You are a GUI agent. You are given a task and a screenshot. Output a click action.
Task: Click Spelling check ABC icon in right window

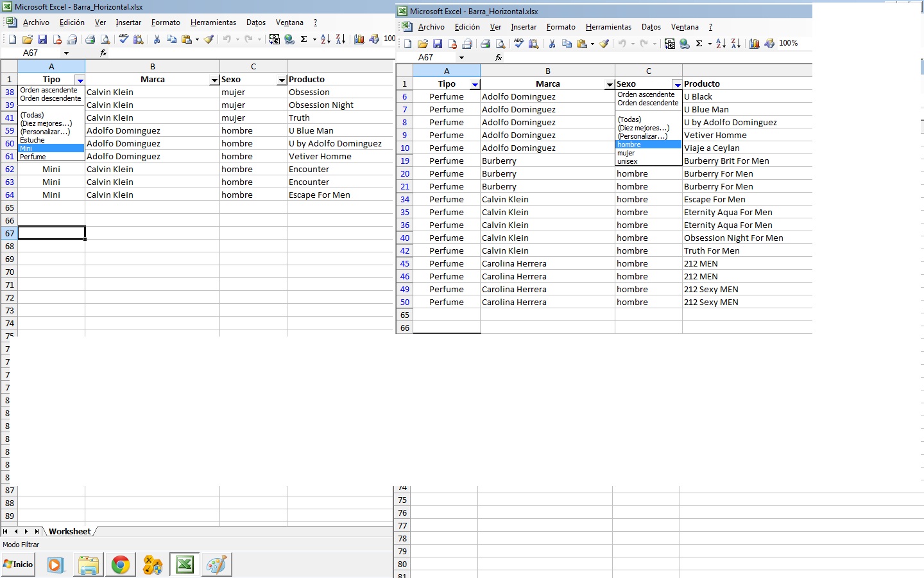tap(518, 44)
